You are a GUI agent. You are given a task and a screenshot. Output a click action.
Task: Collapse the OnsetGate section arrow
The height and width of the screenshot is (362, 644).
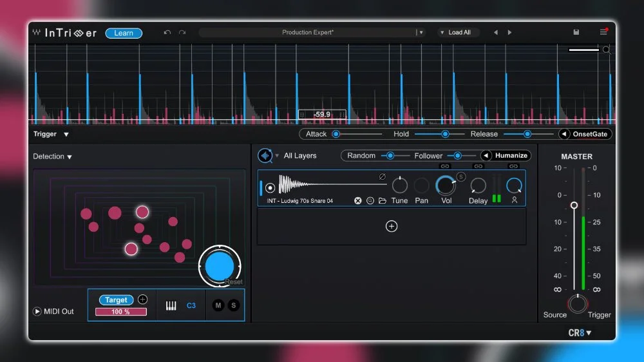[x=564, y=134]
